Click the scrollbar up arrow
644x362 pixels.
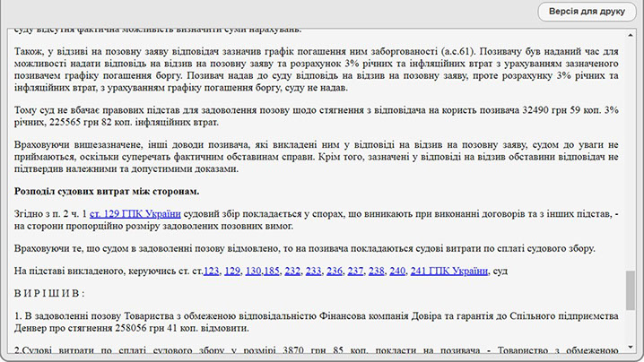(x=631, y=35)
